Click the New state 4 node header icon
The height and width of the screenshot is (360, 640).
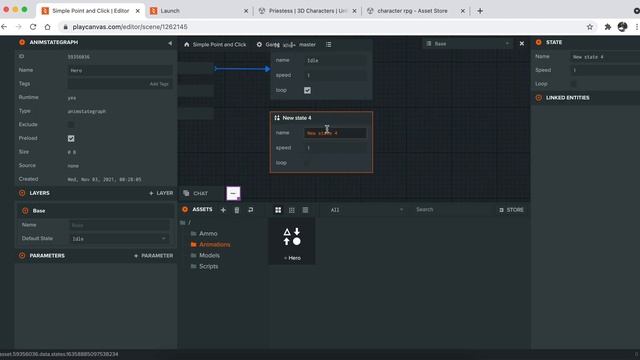(277, 118)
